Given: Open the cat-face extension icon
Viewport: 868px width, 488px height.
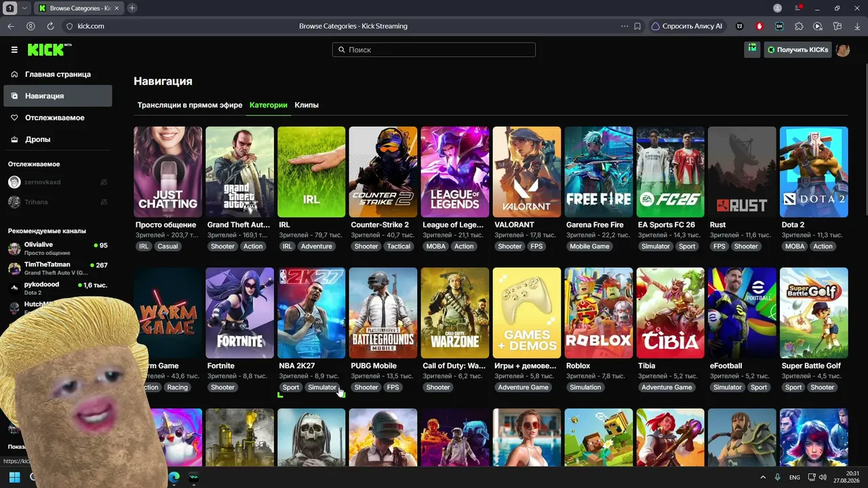Looking at the screenshot, I should click(740, 26).
